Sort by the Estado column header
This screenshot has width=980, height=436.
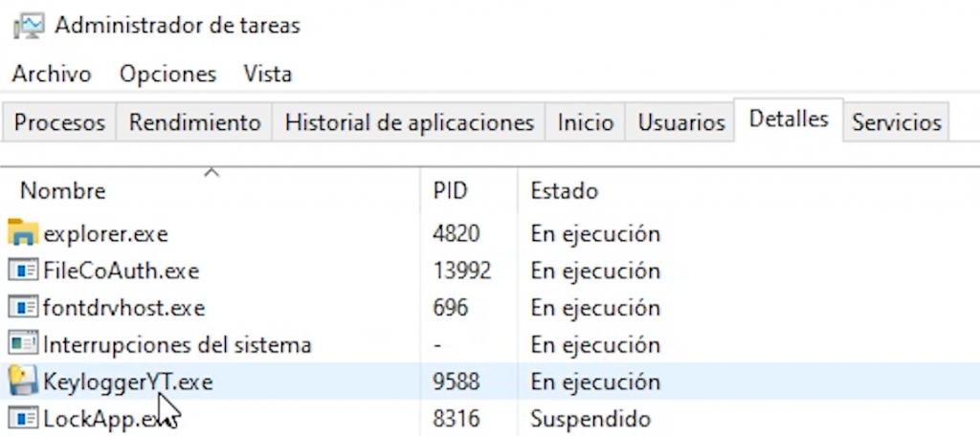pos(564,190)
